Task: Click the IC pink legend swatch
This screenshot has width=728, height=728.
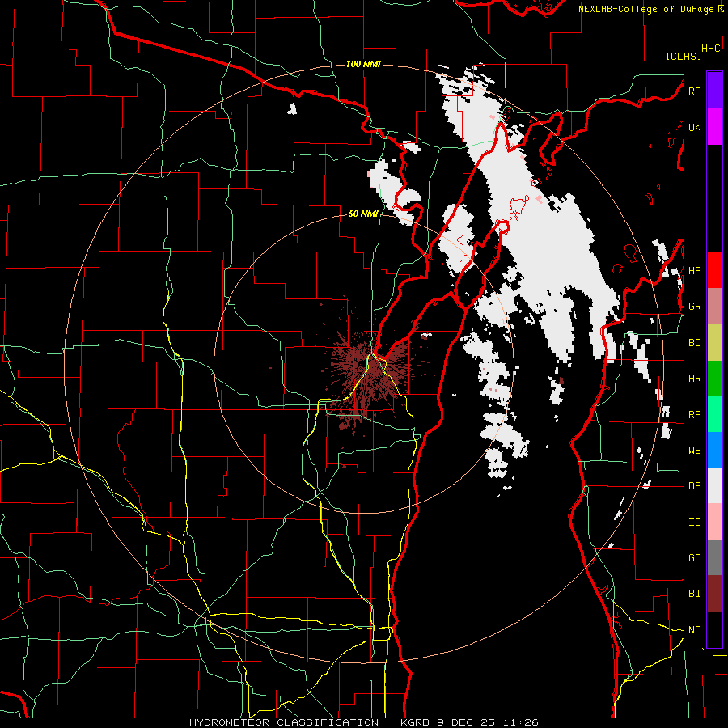Action: [714, 522]
